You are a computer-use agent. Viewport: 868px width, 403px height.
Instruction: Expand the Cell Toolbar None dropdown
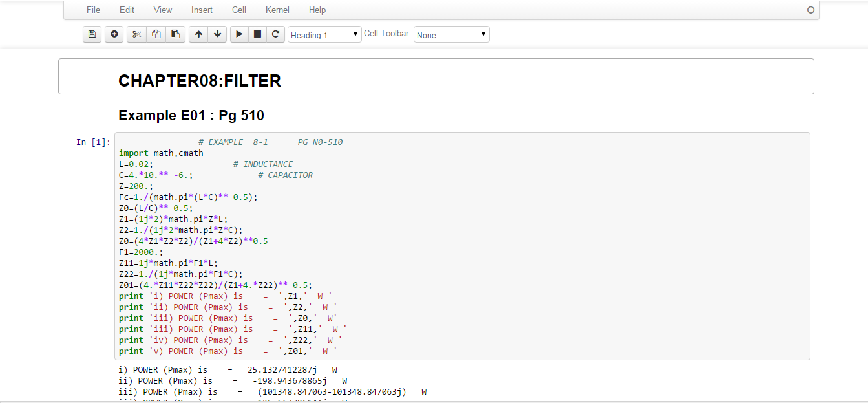click(x=451, y=35)
